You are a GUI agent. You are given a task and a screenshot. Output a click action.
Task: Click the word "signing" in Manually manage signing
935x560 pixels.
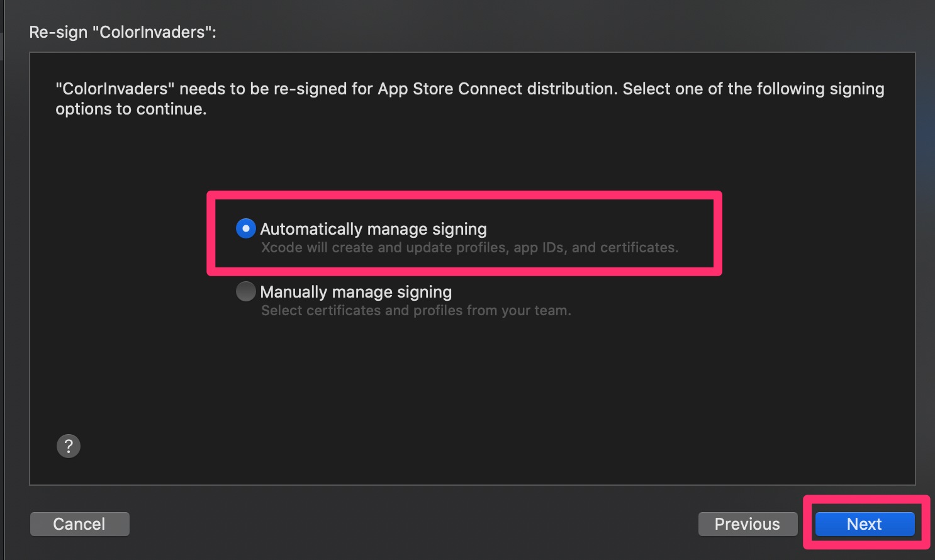coord(424,292)
